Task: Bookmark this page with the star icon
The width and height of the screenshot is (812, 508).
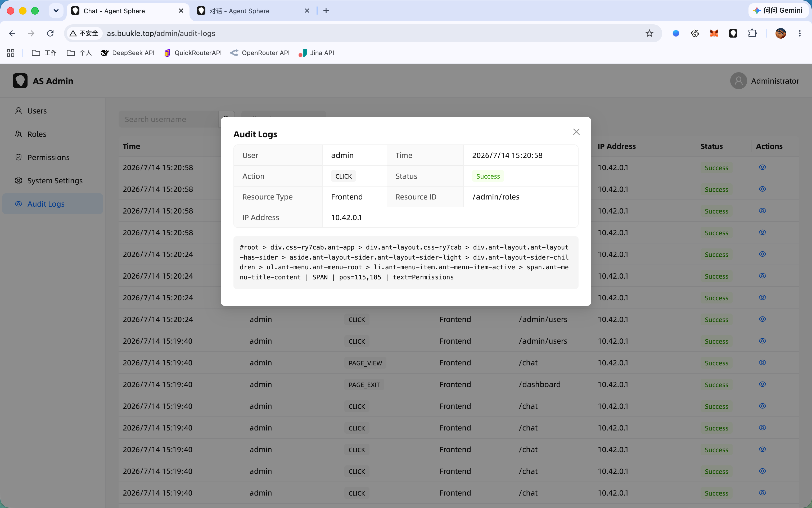Action: point(649,33)
